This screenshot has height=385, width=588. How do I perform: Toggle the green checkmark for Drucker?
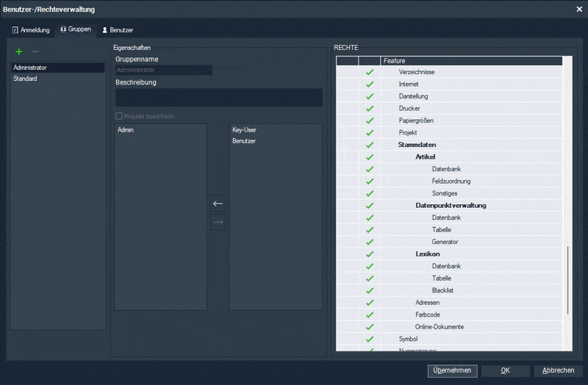click(x=370, y=109)
